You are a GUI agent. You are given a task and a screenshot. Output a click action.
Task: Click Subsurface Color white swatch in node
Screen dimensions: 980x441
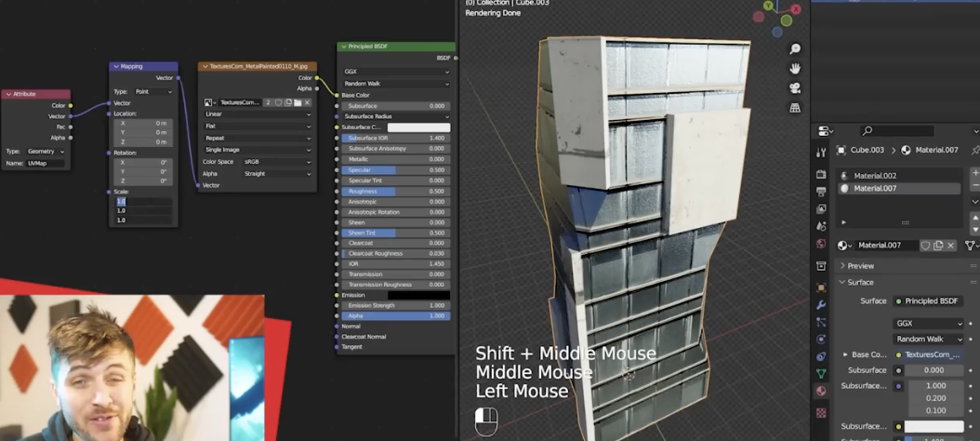(418, 127)
